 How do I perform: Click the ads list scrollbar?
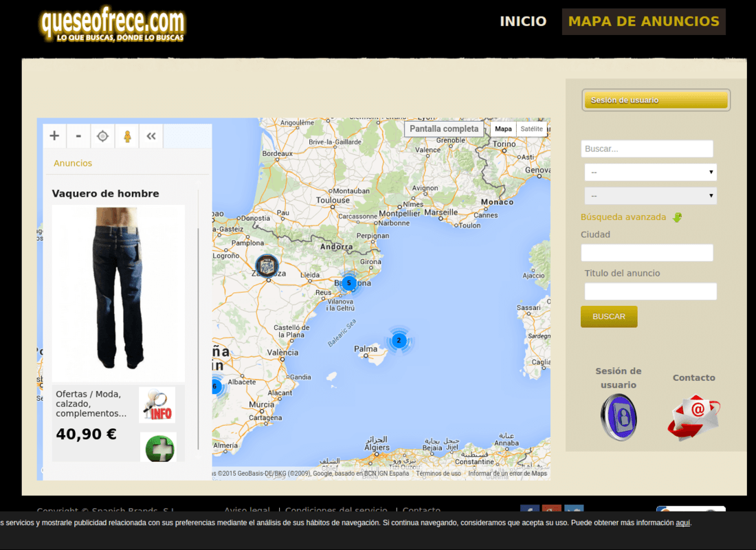198,338
